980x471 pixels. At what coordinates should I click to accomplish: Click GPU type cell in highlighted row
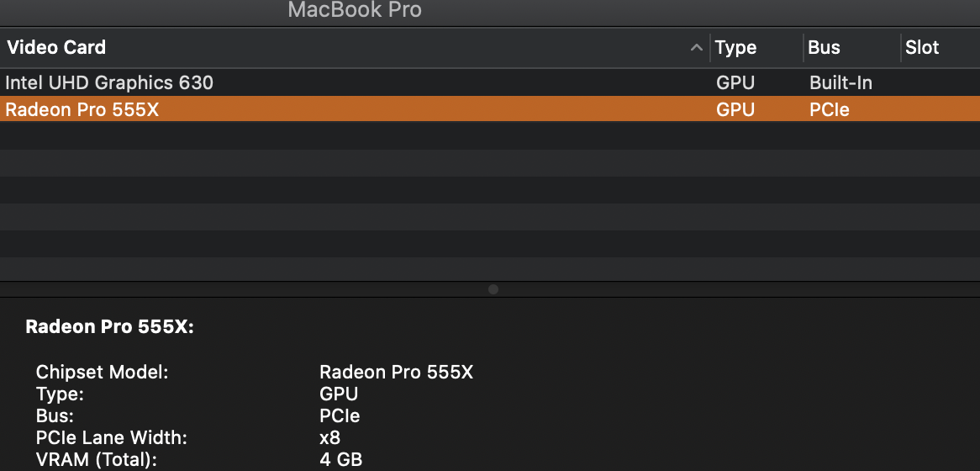[735, 109]
